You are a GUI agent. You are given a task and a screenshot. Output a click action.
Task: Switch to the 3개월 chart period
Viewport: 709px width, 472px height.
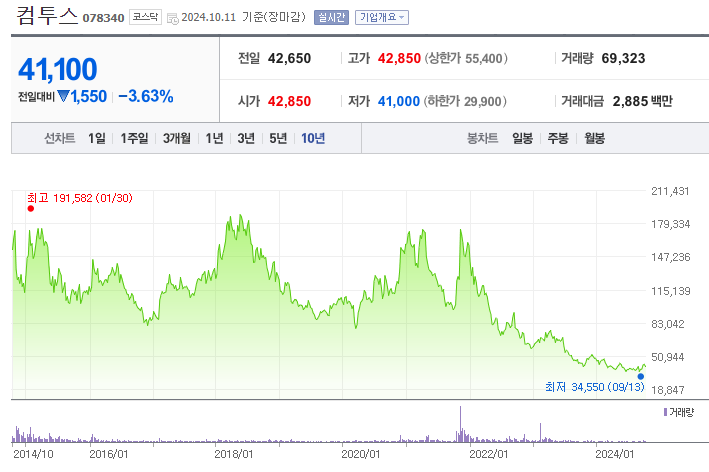pyautogui.click(x=177, y=138)
